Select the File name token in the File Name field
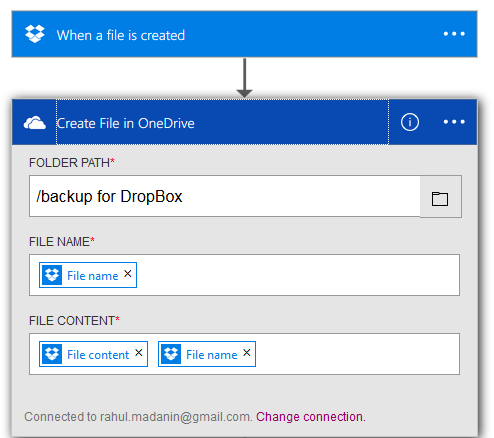The height and width of the screenshot is (438, 494). 88,275
